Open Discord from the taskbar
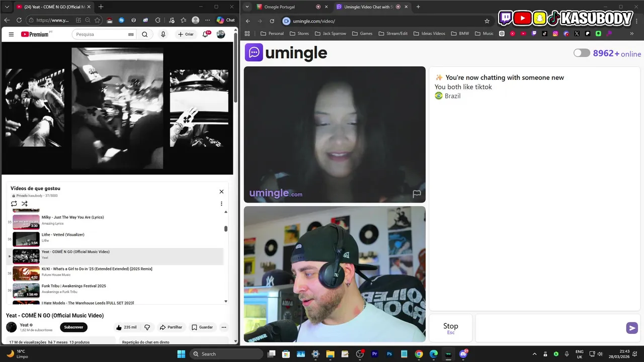644x362 pixels. click(x=463, y=354)
